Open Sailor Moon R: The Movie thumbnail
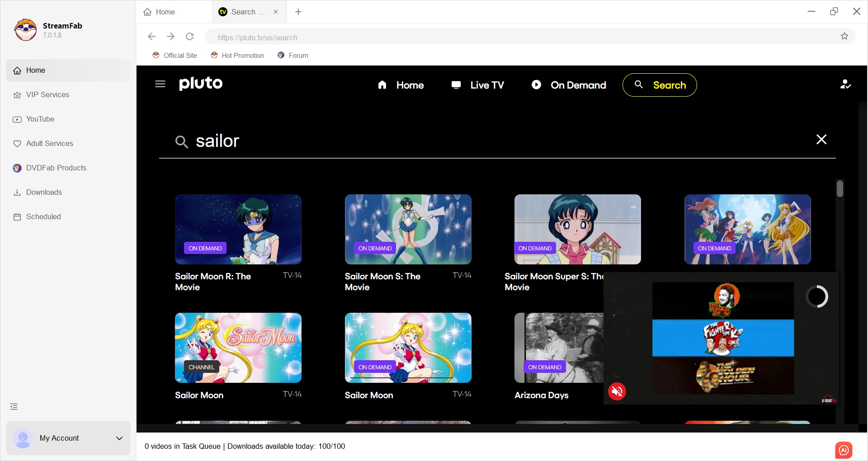Image resolution: width=868 pixels, height=461 pixels. coord(238,229)
